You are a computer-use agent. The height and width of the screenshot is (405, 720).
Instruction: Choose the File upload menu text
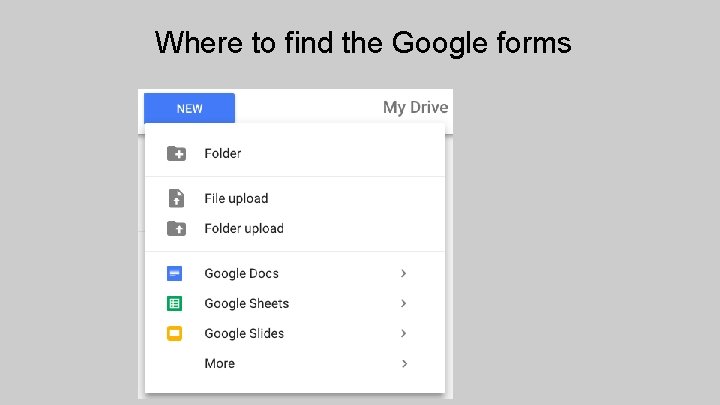236,198
